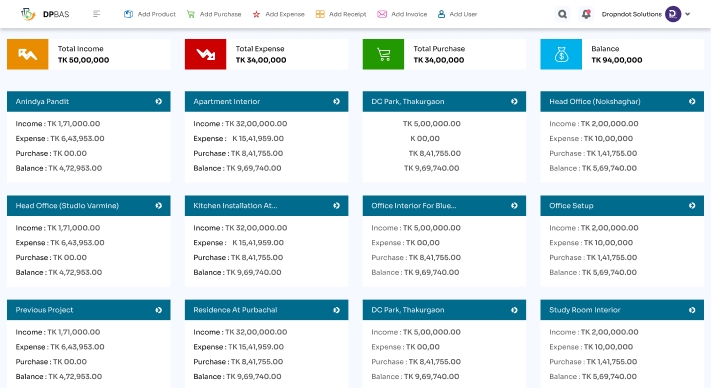The height and width of the screenshot is (388, 711).
Task: Click the DPBAS logo icon
Action: [28, 14]
